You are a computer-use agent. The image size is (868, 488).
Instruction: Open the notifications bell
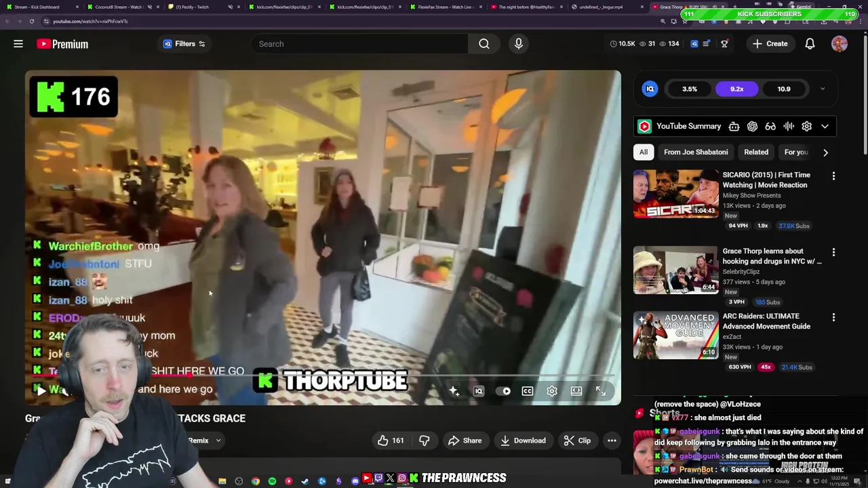(810, 44)
